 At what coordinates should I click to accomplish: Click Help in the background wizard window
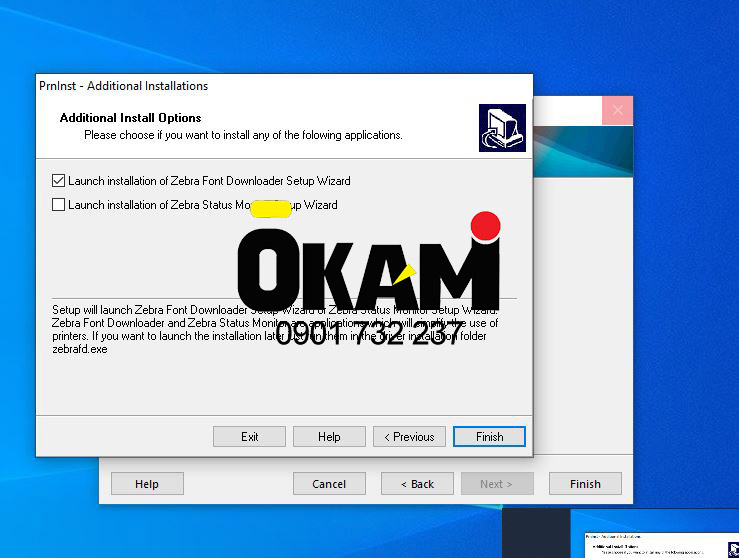(x=147, y=484)
